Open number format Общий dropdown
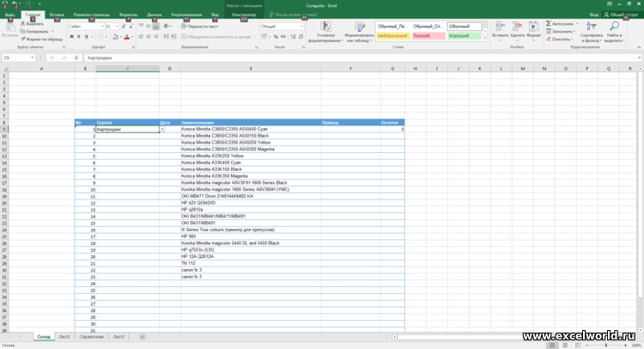 302,27
